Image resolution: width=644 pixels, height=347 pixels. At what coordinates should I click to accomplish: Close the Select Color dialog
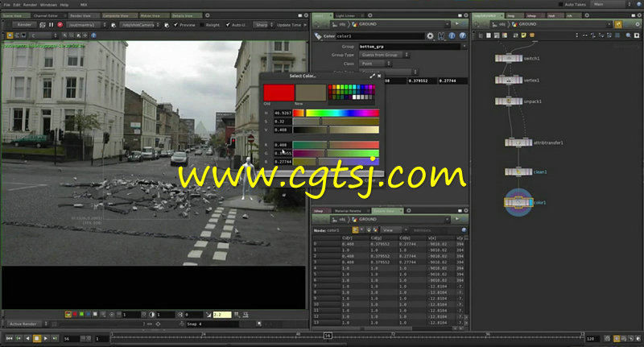379,76
